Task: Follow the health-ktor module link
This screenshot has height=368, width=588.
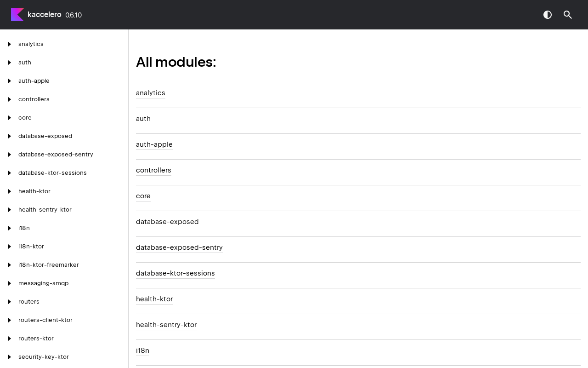Action: [x=154, y=299]
